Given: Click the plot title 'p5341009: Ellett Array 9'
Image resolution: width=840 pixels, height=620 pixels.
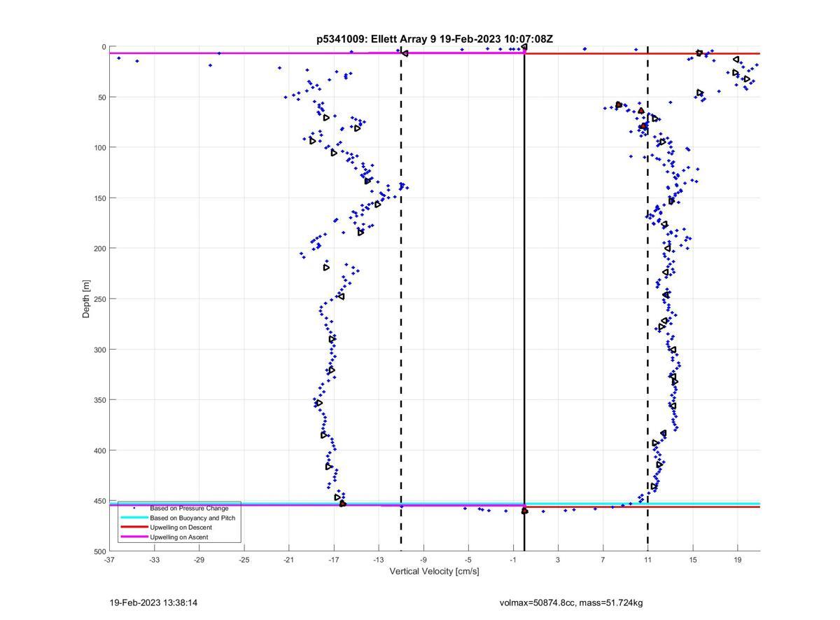Looking at the screenshot, I should click(377, 39).
